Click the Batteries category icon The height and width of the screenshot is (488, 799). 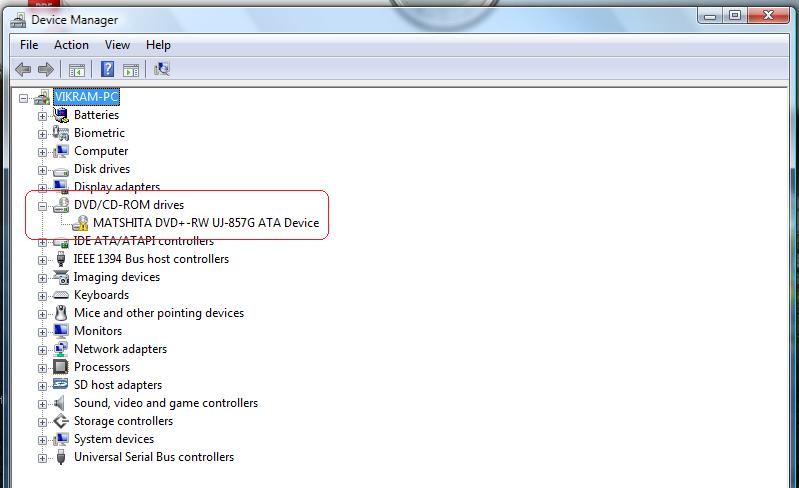[x=61, y=115]
